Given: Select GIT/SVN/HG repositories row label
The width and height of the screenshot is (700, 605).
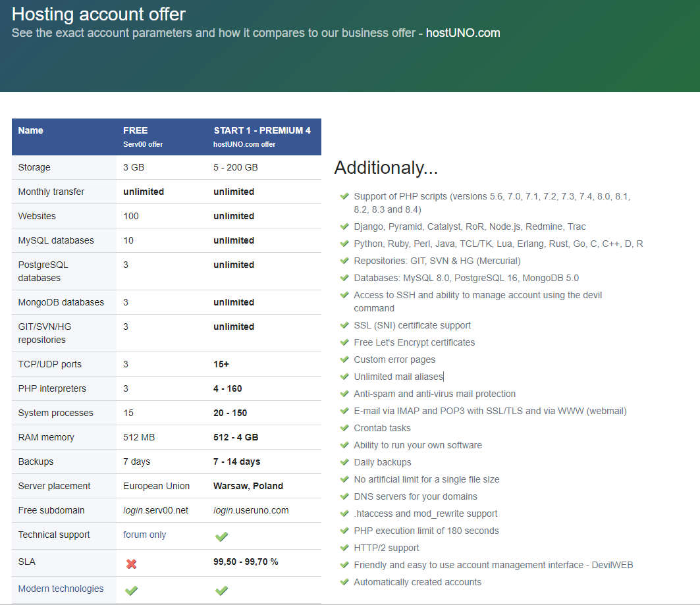Looking at the screenshot, I should (45, 333).
